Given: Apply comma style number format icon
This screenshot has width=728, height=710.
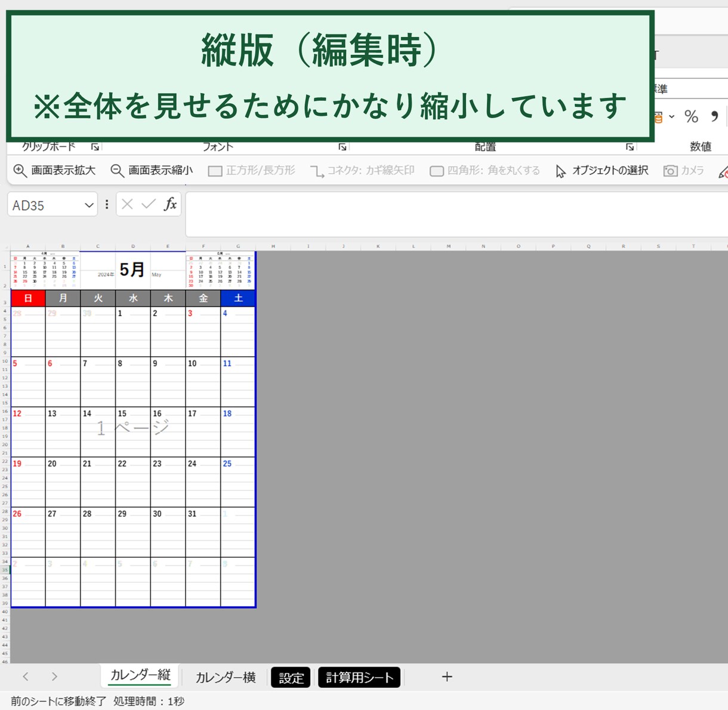Looking at the screenshot, I should point(714,116).
